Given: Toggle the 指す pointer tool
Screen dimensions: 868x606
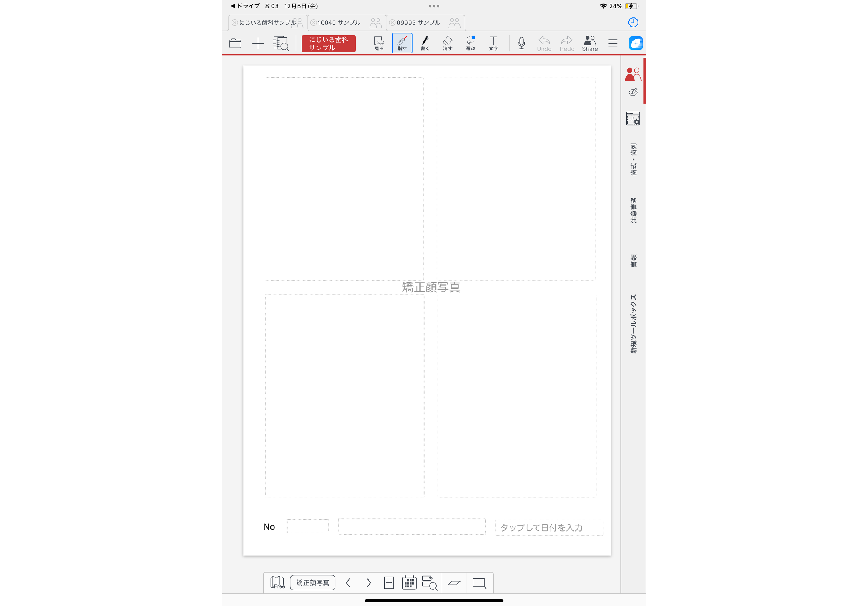Looking at the screenshot, I should [x=402, y=43].
